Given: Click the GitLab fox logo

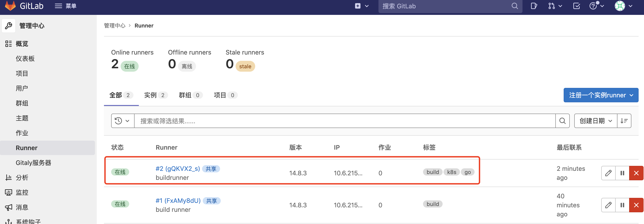Looking at the screenshot, I should tap(10, 6).
